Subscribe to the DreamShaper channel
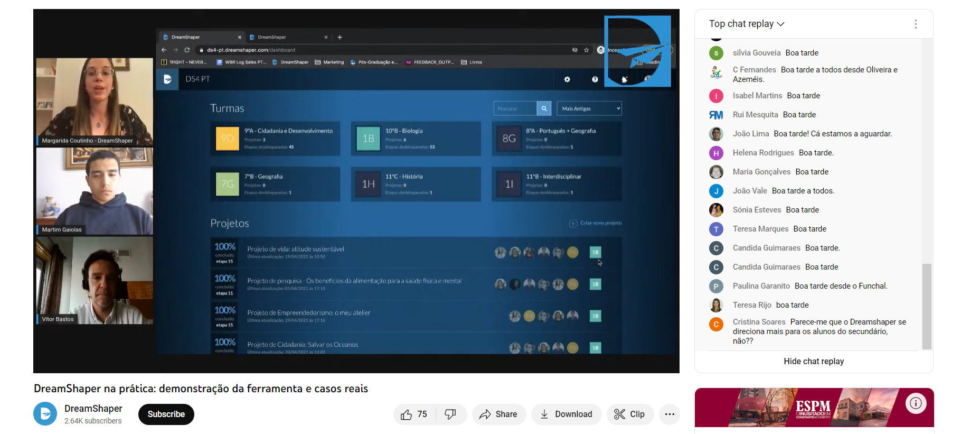 [166, 414]
